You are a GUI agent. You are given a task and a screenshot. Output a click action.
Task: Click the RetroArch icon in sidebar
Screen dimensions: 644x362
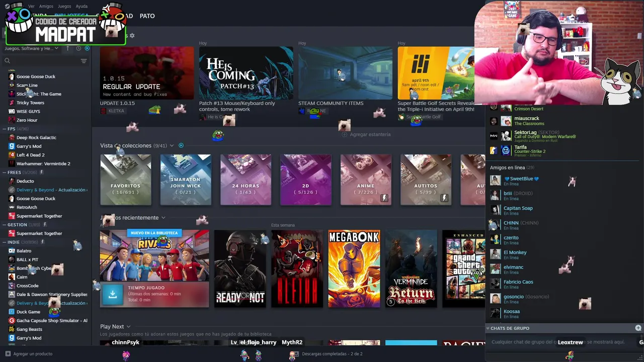pos(12,207)
